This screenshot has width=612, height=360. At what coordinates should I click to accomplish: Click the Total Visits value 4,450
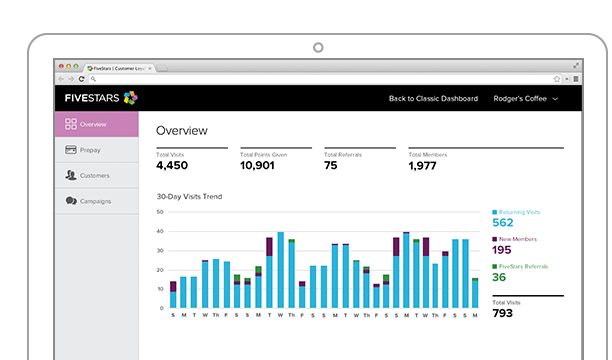(172, 166)
